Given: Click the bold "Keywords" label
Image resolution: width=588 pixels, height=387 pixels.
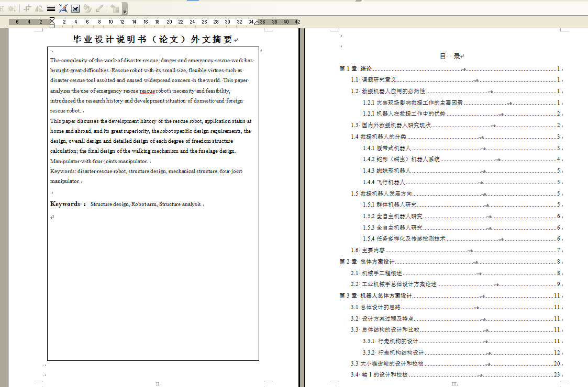Looking at the screenshot, I should (65, 204).
